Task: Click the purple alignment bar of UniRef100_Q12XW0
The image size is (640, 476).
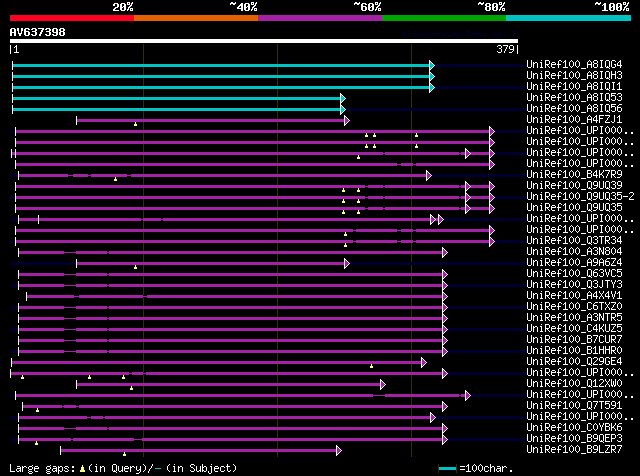Action: point(229,385)
